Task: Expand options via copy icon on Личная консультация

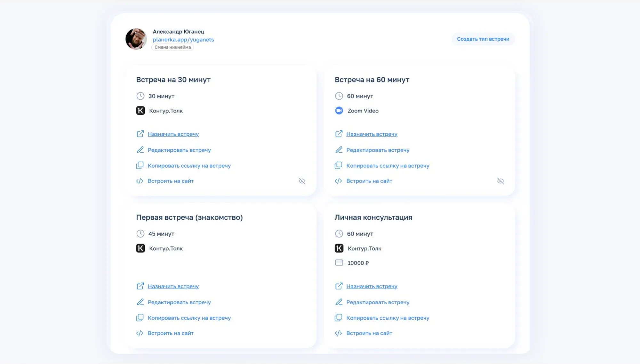Action: (339, 318)
